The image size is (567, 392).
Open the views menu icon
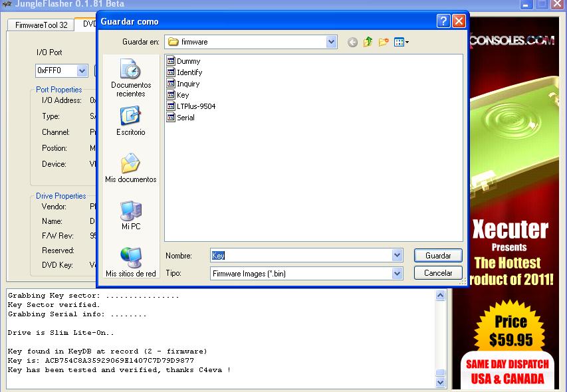click(x=401, y=42)
